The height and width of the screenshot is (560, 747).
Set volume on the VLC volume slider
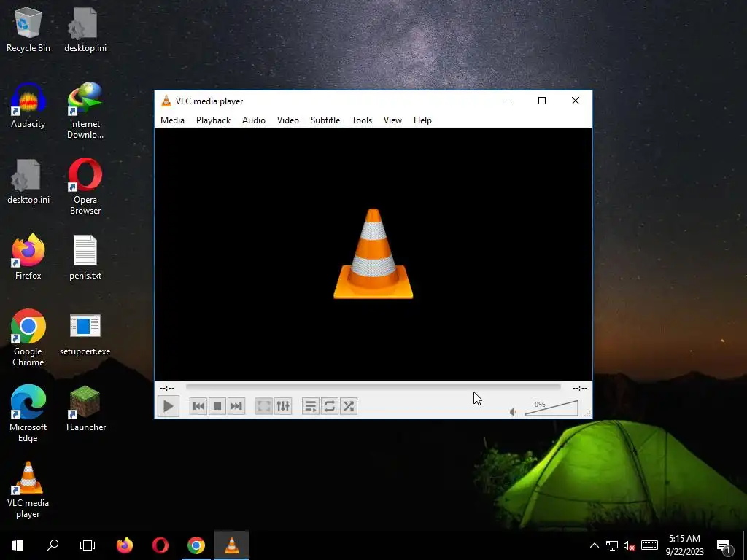point(551,408)
